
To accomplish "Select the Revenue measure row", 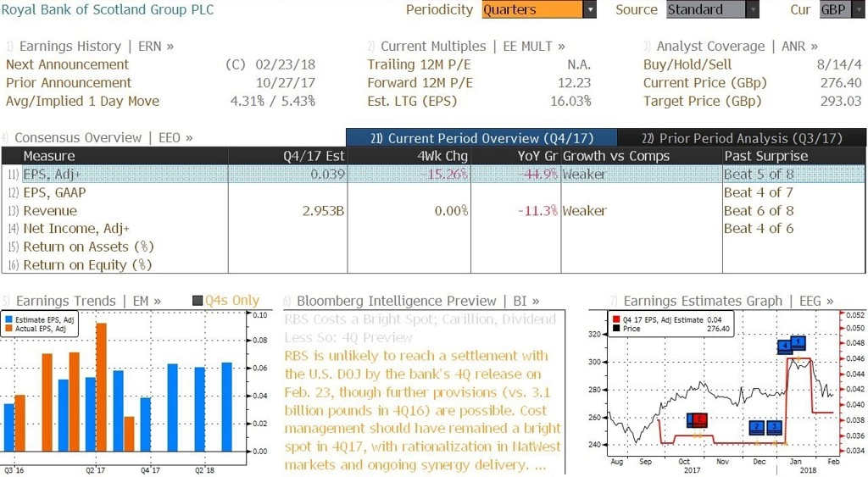I will 433,211.
